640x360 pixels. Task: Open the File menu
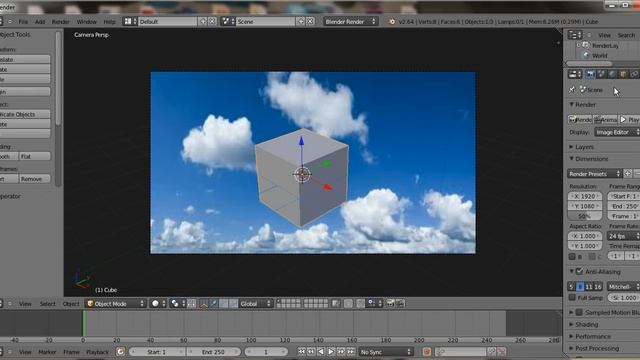click(23, 22)
